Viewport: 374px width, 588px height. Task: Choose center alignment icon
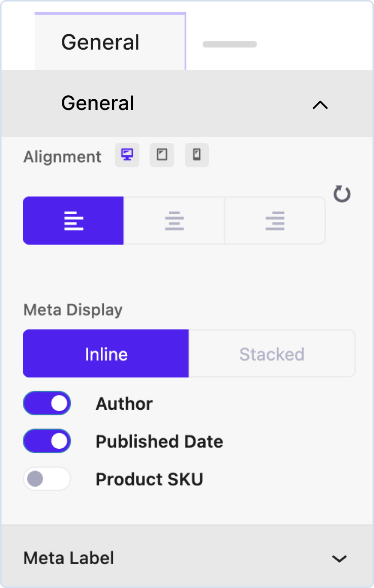pos(174,221)
